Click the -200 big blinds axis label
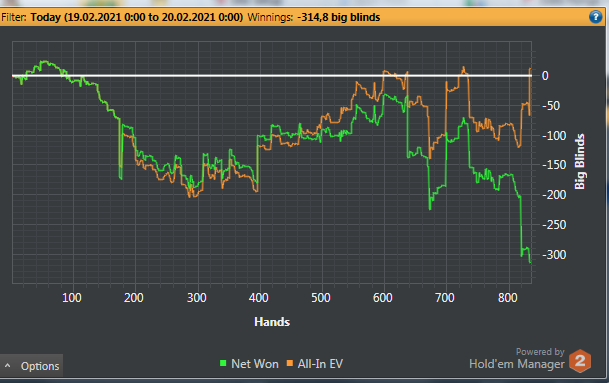The width and height of the screenshot is (609, 383). click(554, 195)
